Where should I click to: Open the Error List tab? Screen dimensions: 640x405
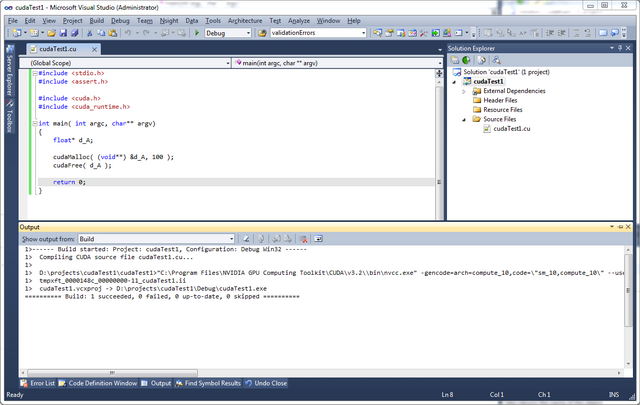[38, 383]
